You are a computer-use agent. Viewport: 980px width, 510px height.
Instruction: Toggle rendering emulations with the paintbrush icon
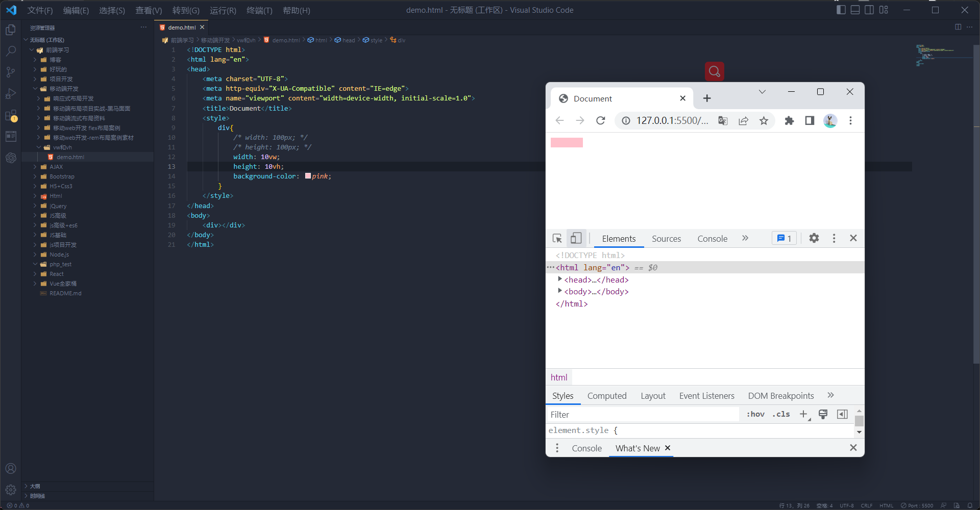[x=823, y=414]
